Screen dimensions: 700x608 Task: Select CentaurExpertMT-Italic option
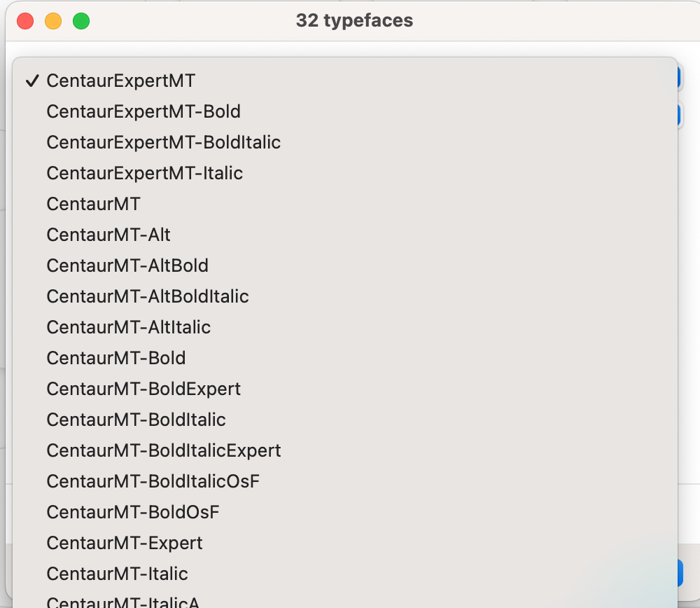click(x=144, y=173)
